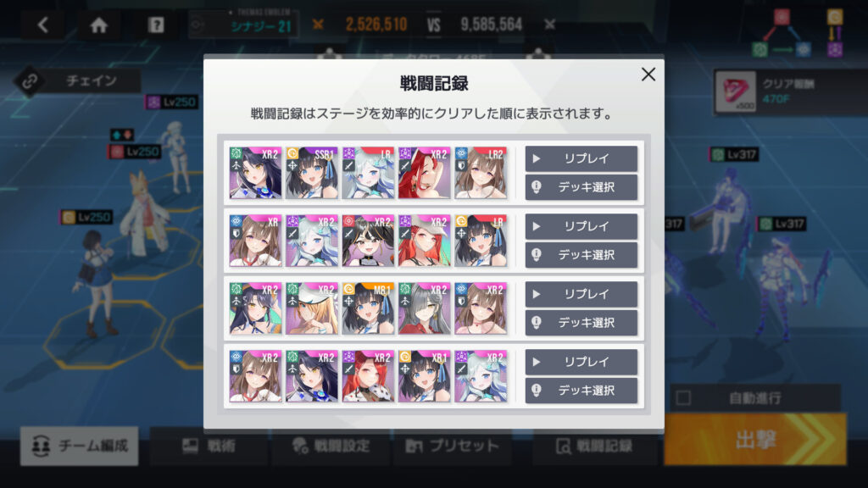Screen dimensions: 868x488
Task: Open the question mark help icon
Action: [x=156, y=25]
